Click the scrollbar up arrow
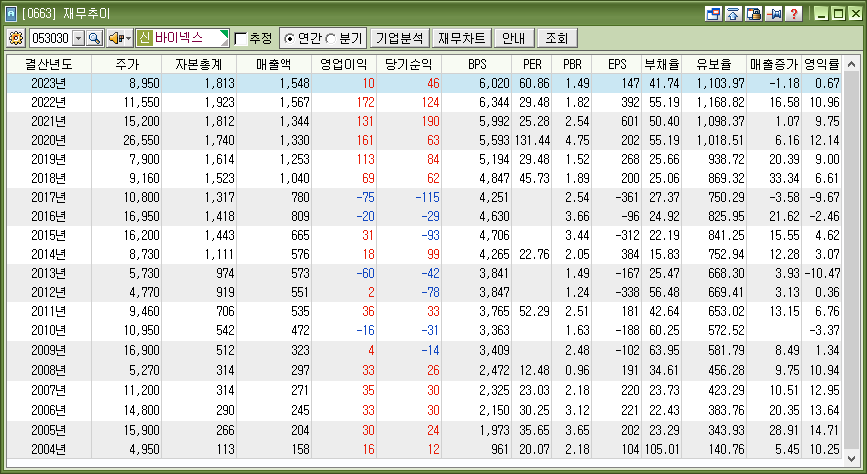Viewport: 867px width, 474px height. coord(852,64)
